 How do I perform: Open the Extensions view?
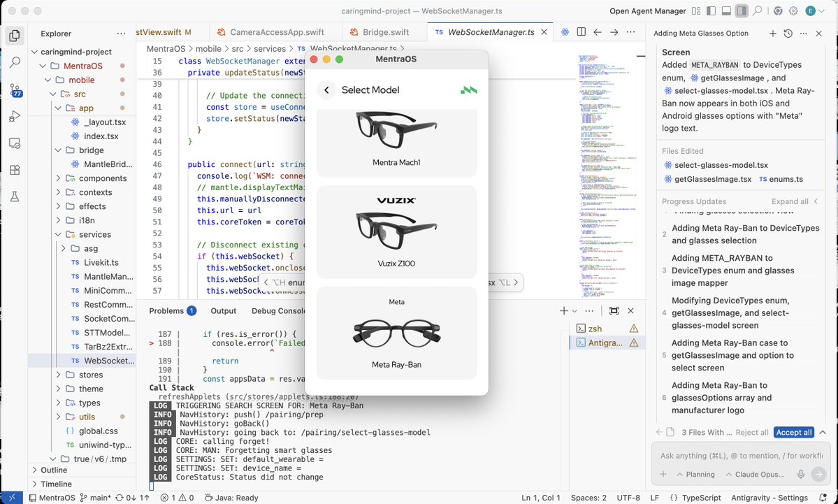14,170
